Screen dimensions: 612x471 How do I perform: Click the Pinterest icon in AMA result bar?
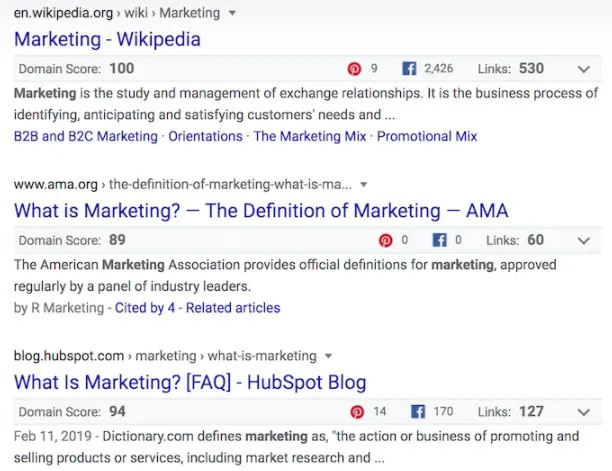pyautogui.click(x=385, y=240)
